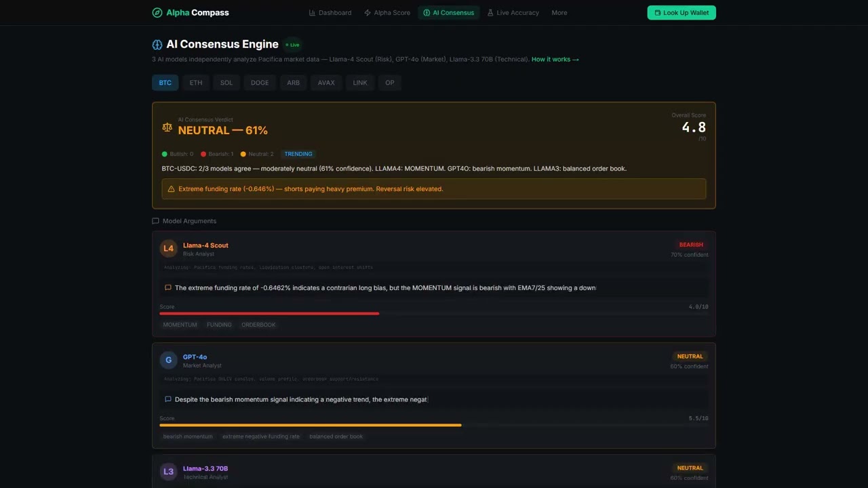Click the L4 avatar of Llama-4 Scout
This screenshot has height=488, width=868.
click(168, 249)
